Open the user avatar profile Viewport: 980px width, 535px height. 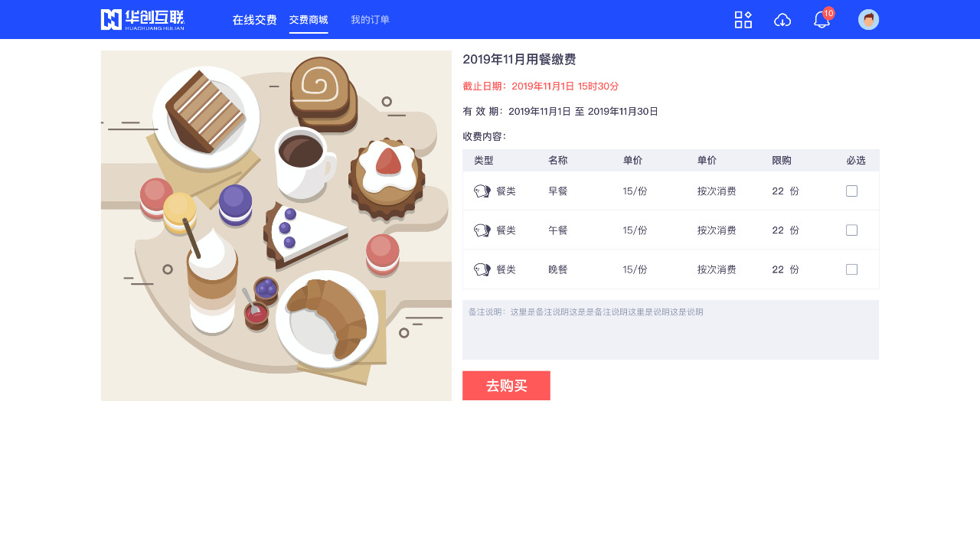[x=868, y=20]
